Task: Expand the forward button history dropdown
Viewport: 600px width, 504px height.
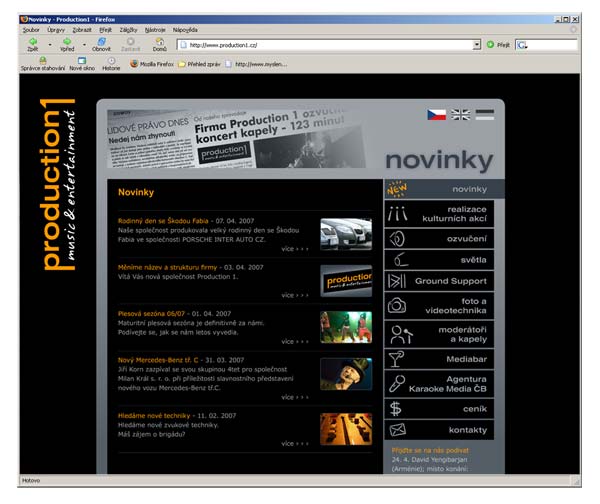Action: point(84,45)
